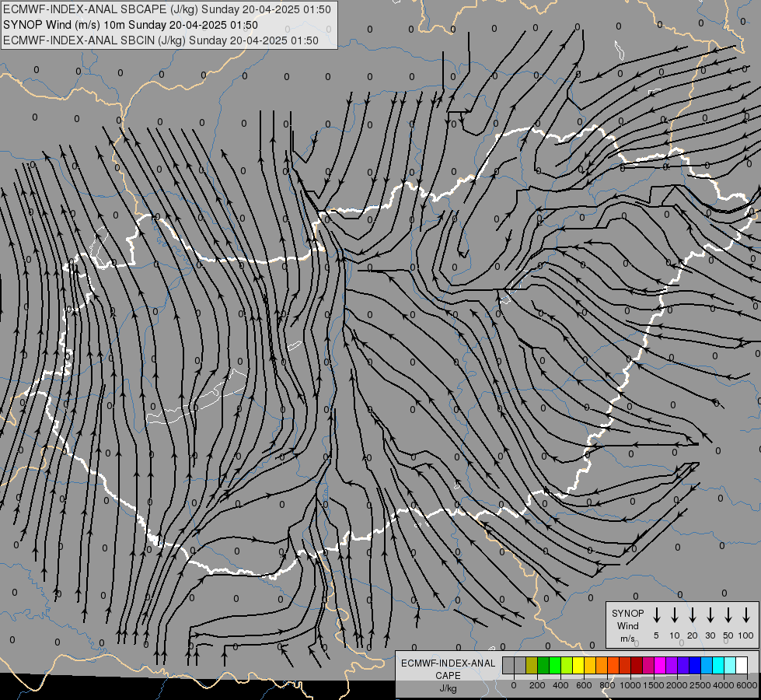Viewport: 761px width, 700px height.
Task: Click the 4000 tick label on color scale
Action: point(724,685)
